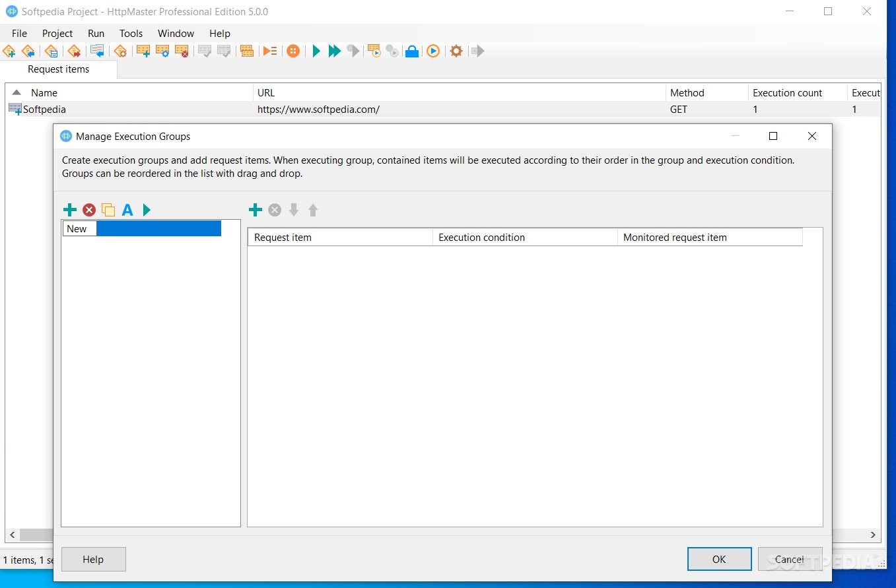The image size is (896, 588).
Task: Click the second grey checkmark request icon
Action: (x=224, y=51)
